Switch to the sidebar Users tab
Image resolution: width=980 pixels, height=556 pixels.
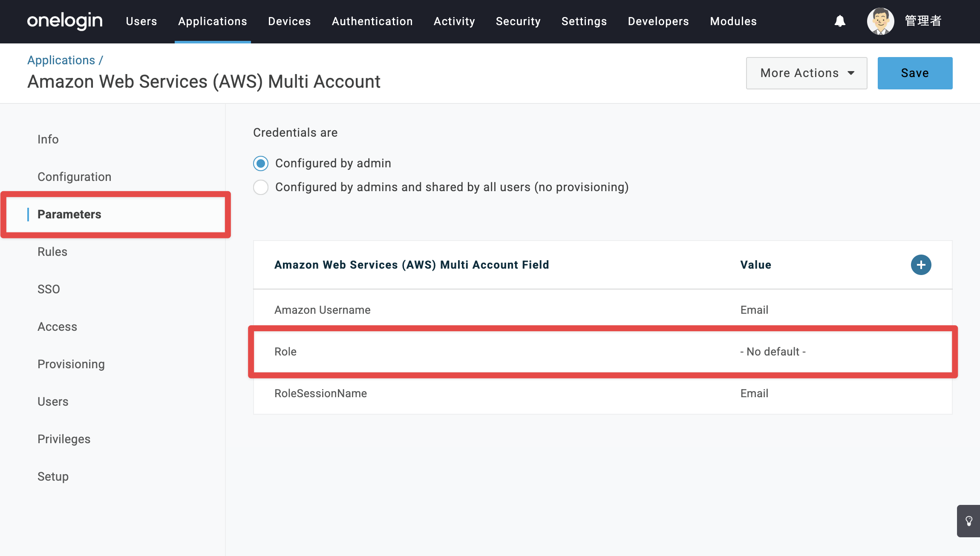[x=53, y=402]
